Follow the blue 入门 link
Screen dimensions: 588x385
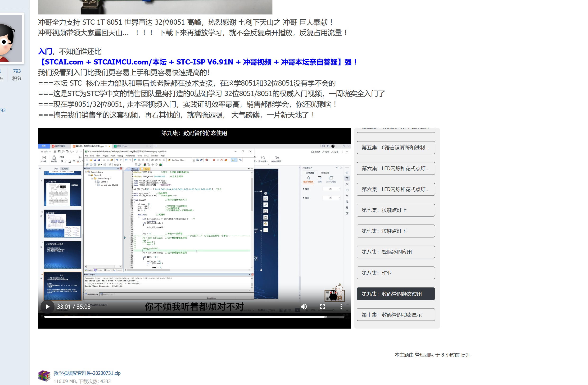45,51
